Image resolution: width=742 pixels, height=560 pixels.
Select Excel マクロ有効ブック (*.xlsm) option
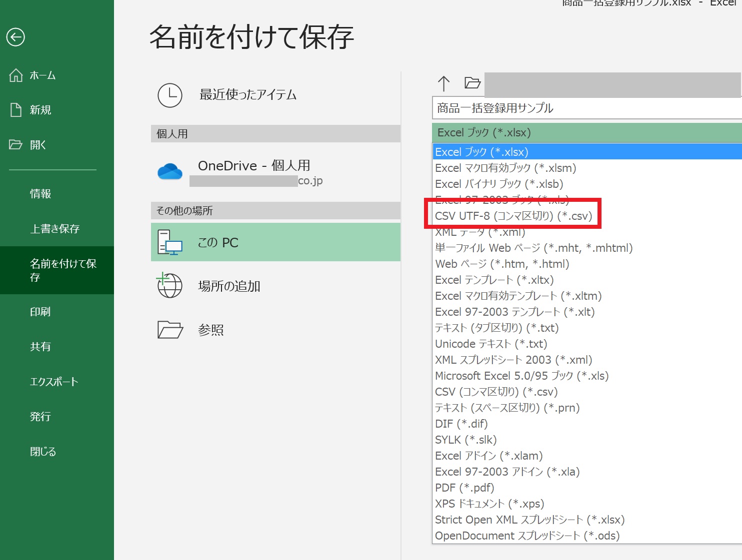click(505, 168)
